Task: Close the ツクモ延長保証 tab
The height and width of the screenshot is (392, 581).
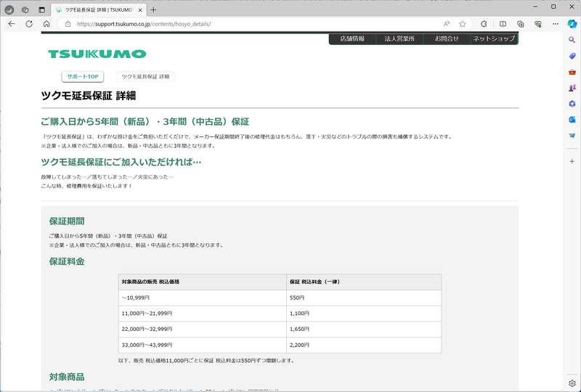Action: click(x=140, y=10)
